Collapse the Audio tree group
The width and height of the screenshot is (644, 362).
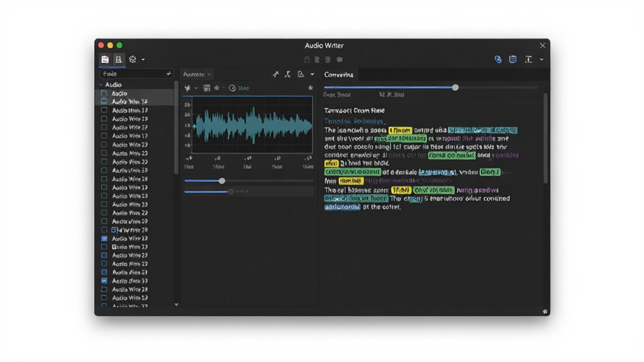(101, 85)
